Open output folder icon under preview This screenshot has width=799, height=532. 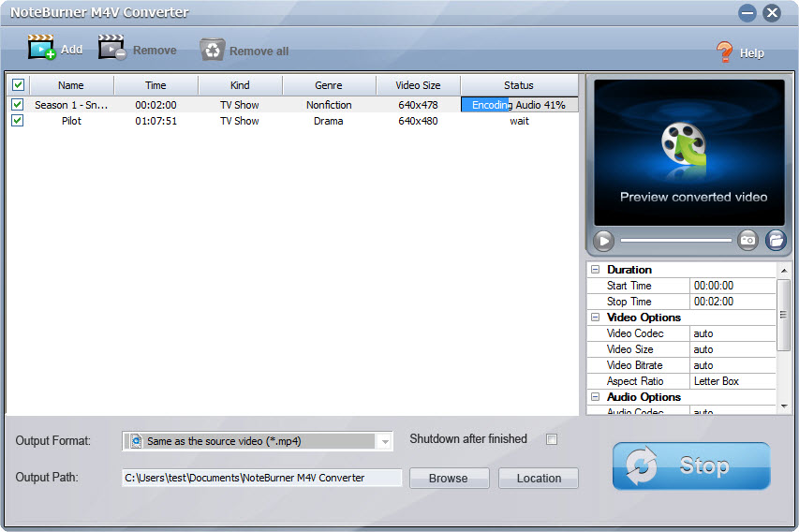click(x=776, y=240)
